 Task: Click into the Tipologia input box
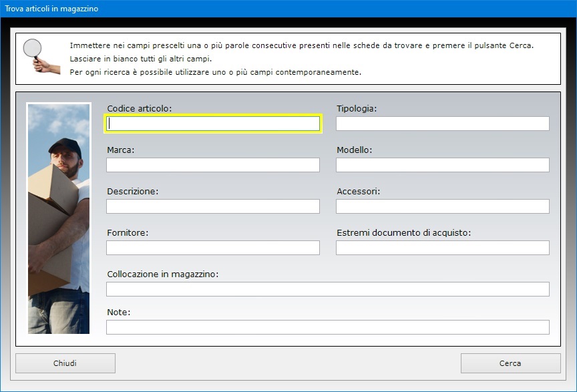443,124
